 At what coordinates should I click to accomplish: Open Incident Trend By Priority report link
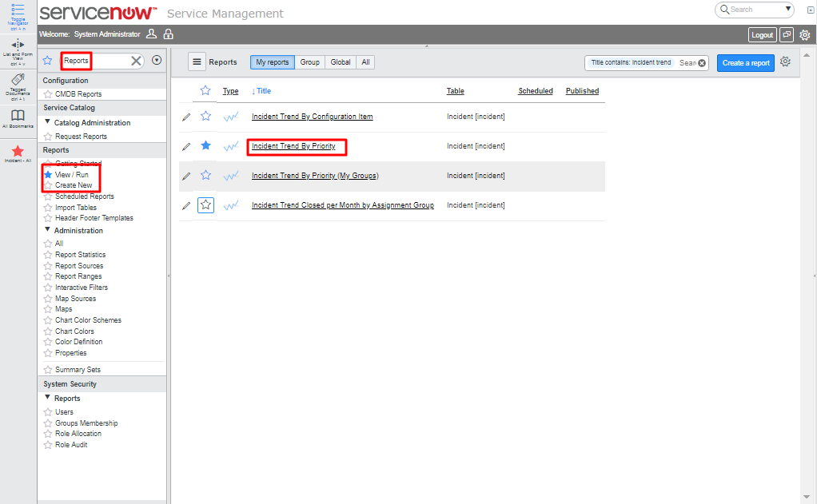coord(293,146)
